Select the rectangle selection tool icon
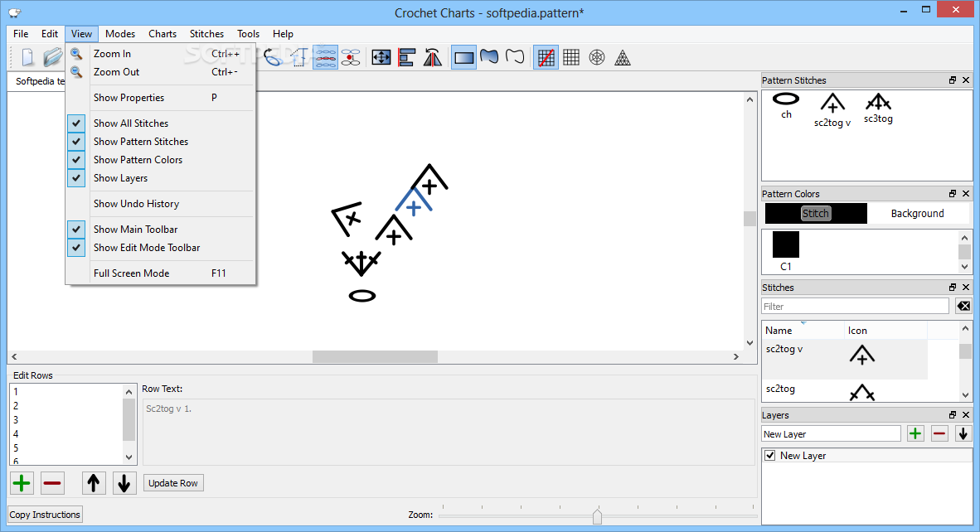This screenshot has height=532, width=980. tap(463, 57)
